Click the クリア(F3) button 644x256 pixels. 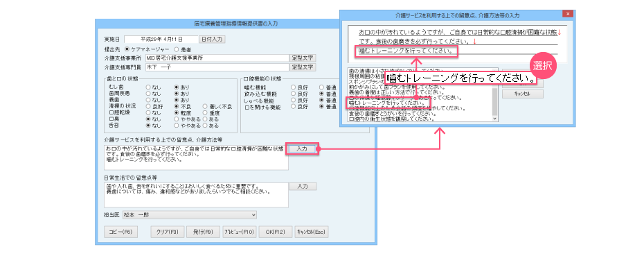[x=168, y=232]
